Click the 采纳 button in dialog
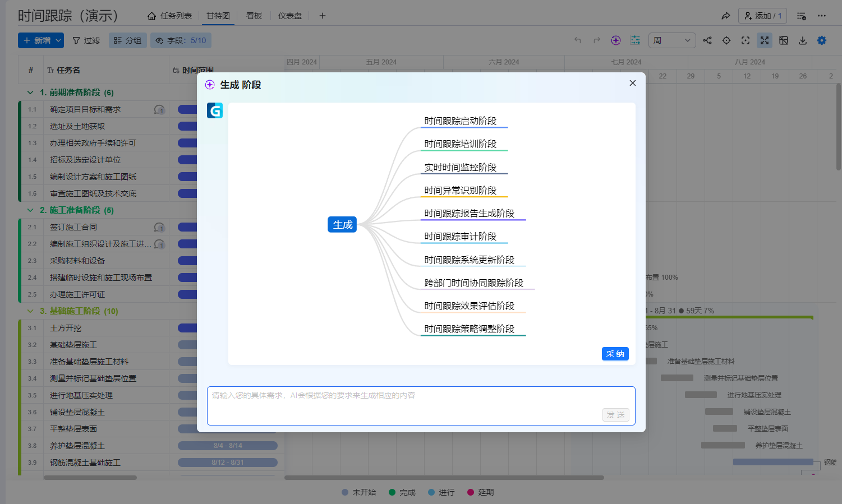The image size is (842, 504). click(615, 354)
